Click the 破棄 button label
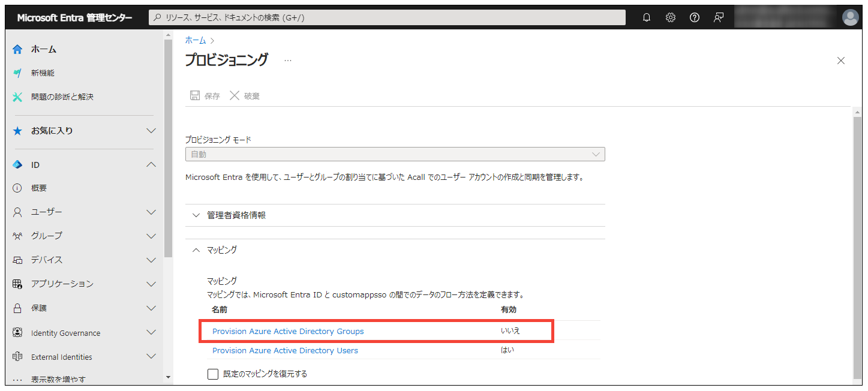The image size is (868, 391). coord(252,96)
